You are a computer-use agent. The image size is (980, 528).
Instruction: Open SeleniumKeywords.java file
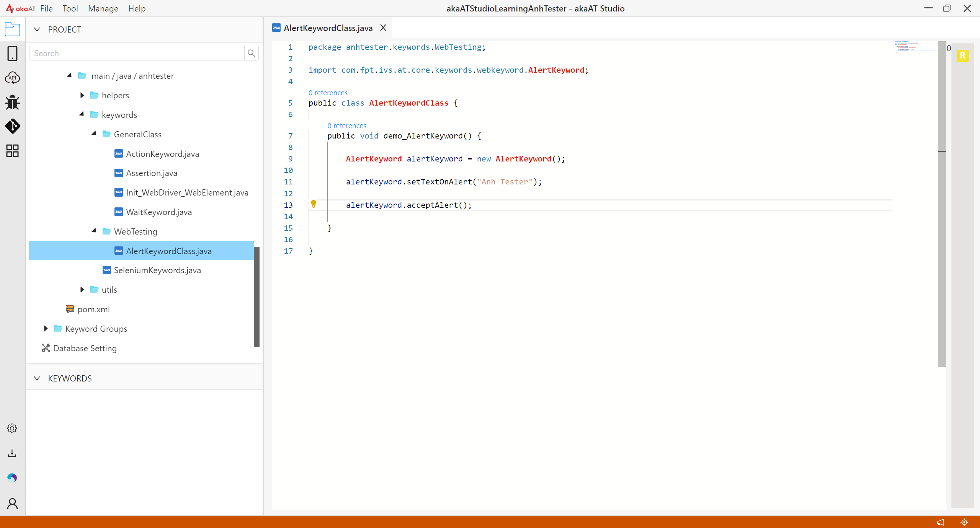tap(157, 271)
